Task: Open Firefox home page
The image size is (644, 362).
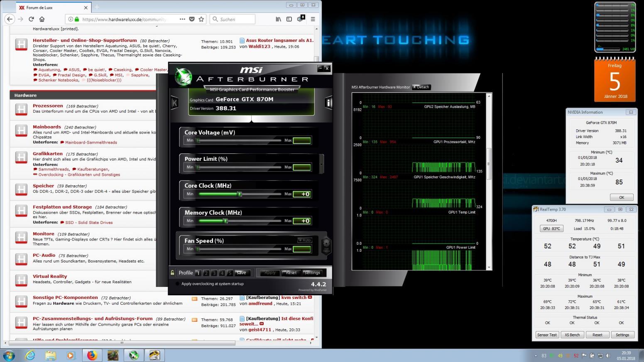Action: point(42,19)
